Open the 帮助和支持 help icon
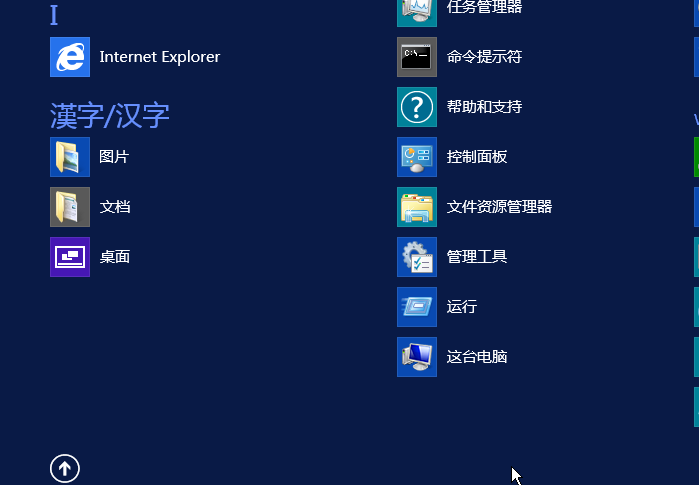 tap(417, 107)
